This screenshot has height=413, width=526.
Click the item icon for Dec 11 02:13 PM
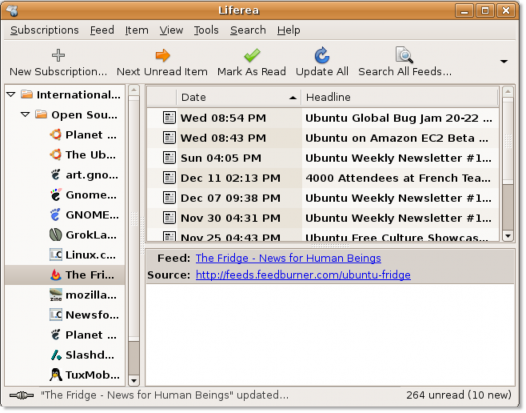pyautogui.click(x=169, y=178)
